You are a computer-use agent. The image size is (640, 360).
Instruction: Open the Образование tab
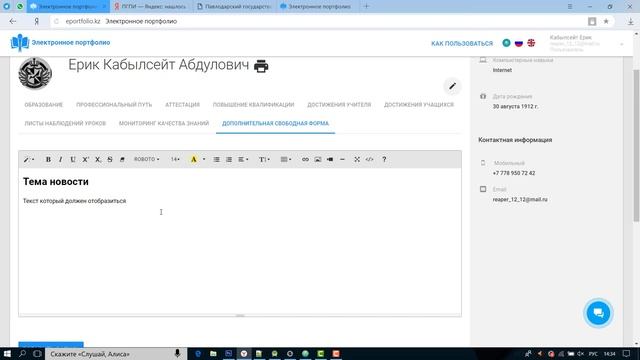tap(44, 105)
